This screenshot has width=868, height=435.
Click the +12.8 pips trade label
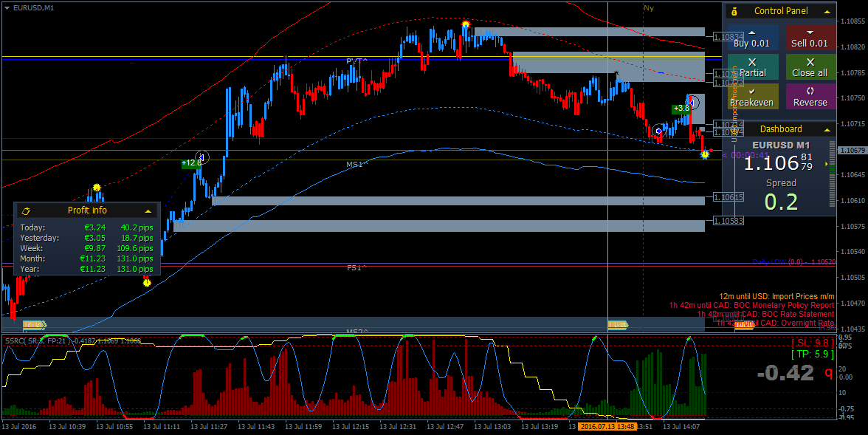pos(191,163)
